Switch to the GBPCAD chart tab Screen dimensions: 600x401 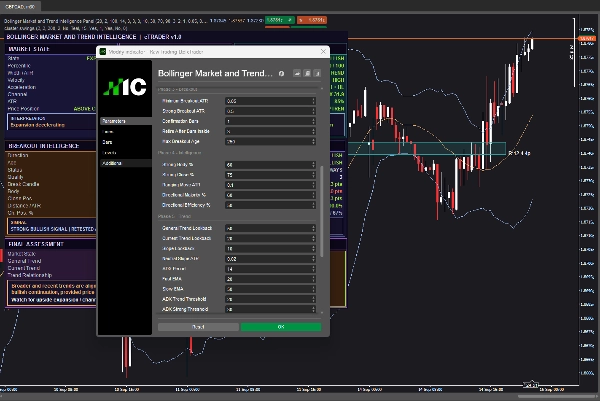20,7
